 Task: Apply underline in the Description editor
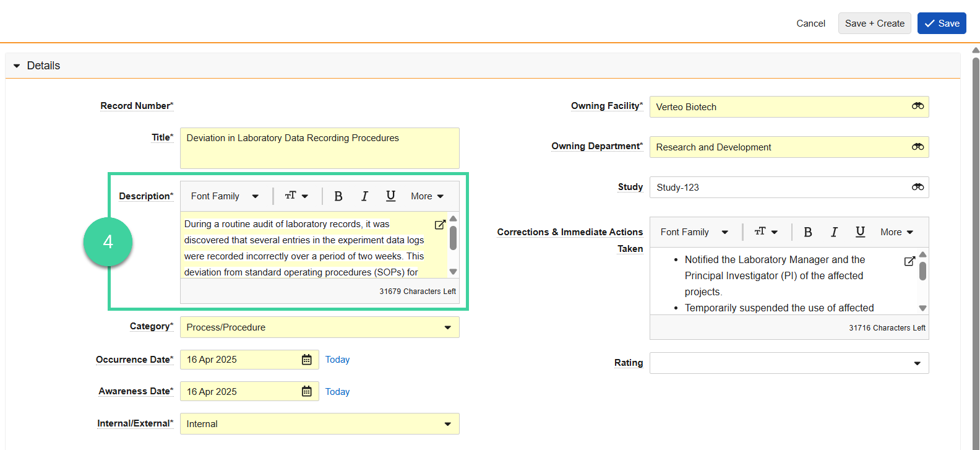click(x=390, y=196)
